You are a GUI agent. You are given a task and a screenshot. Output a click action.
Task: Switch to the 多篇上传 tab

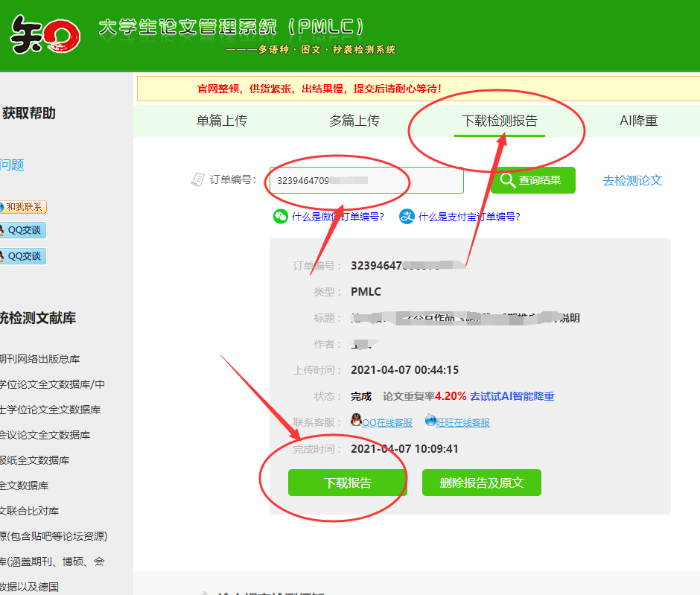pyautogui.click(x=354, y=121)
